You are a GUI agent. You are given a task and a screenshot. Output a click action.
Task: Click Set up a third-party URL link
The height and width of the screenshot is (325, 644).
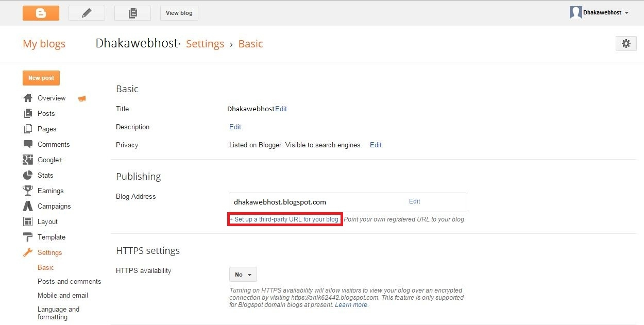[285, 219]
